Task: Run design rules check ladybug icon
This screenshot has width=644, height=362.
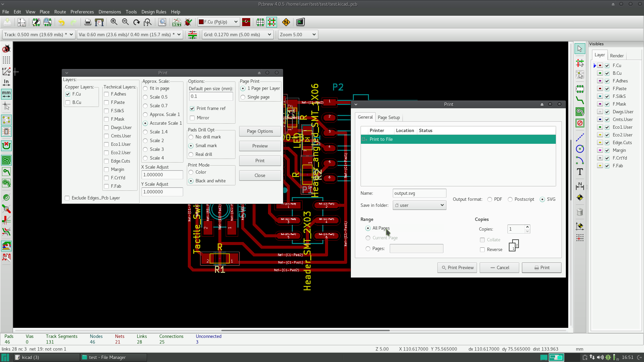Action: [188, 22]
